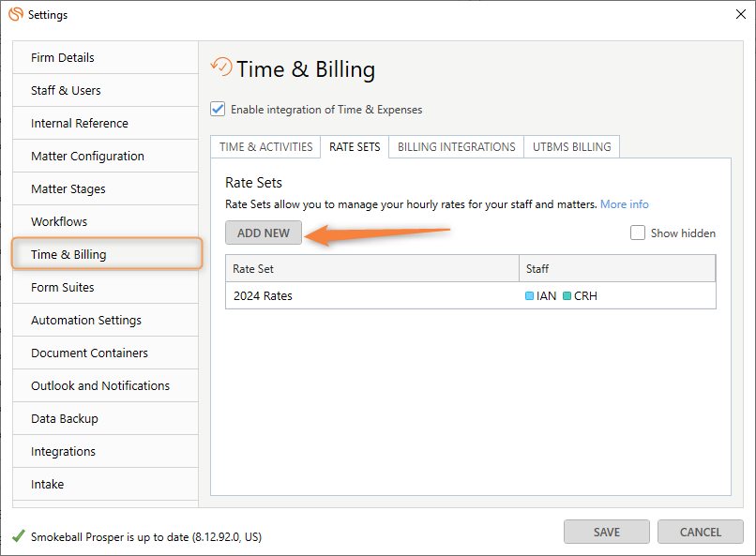Close the Settings window

point(741,14)
